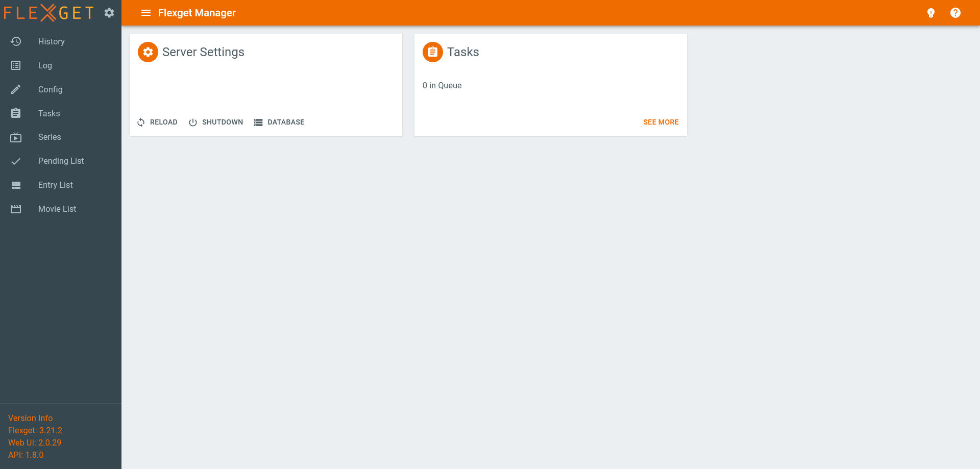Open Pending List in the sidebar
This screenshot has width=980, height=469.
(x=61, y=161)
